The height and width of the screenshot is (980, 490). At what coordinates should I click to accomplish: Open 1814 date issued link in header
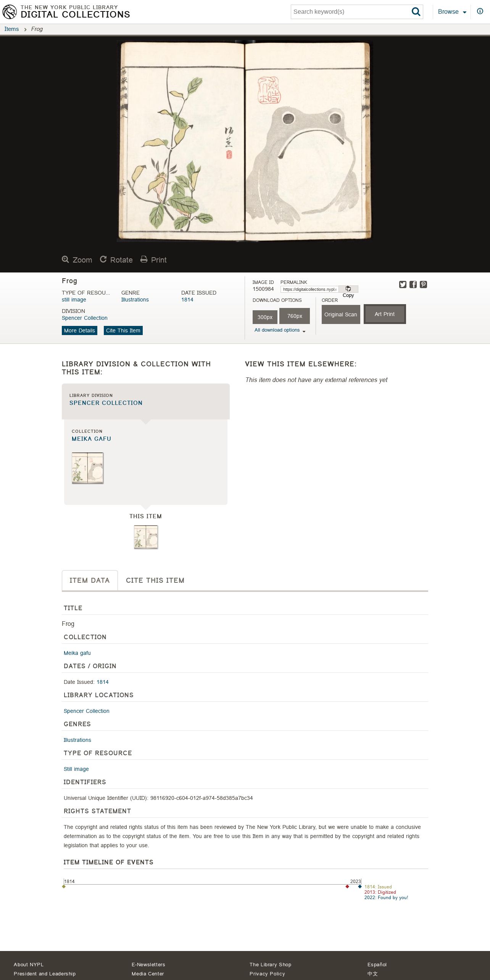tap(187, 300)
